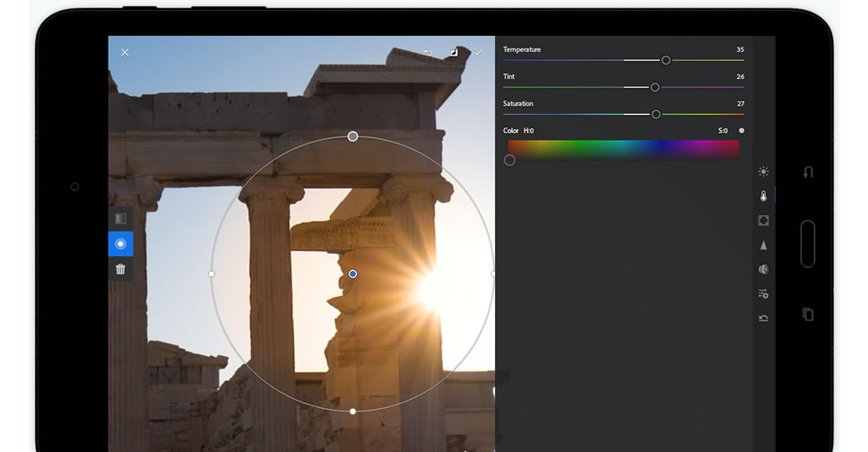Screen dimensions: 868x452
Task: Toggle the before/after compare icon
Action: click(x=454, y=52)
